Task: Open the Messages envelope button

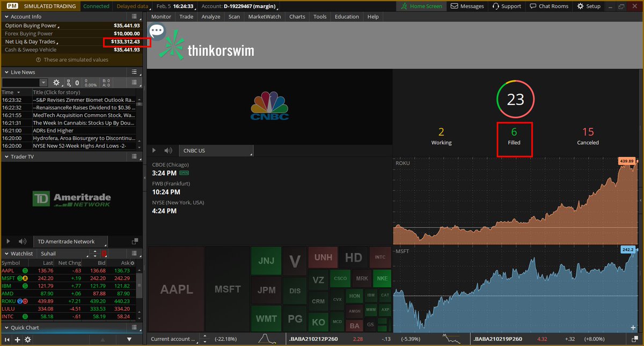Action: (x=467, y=6)
